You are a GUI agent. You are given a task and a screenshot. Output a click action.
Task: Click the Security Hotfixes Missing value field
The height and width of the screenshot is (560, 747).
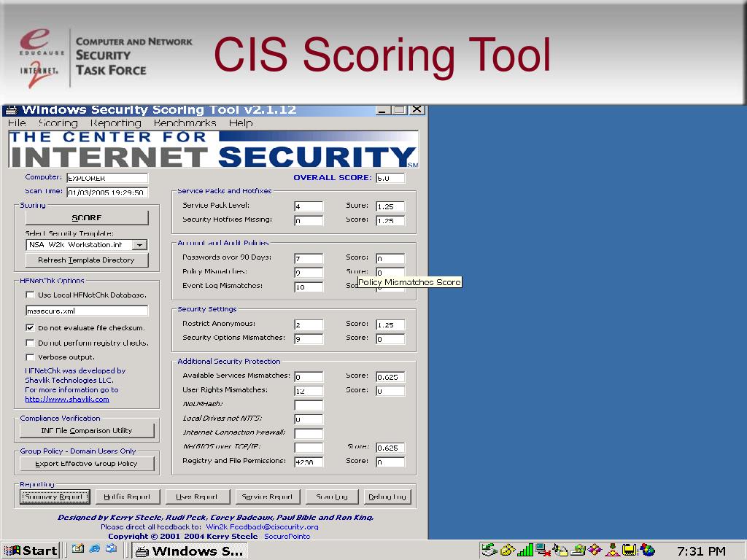coord(309,220)
